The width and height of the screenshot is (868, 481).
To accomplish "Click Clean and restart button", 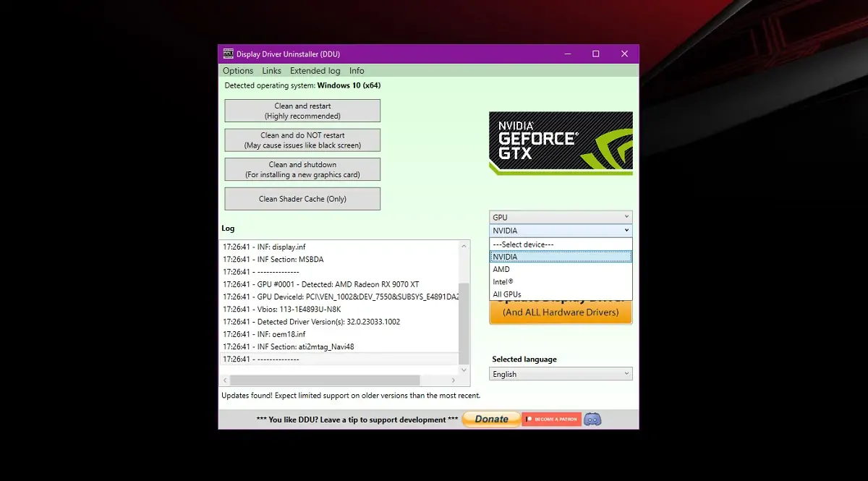I will pyautogui.click(x=302, y=111).
